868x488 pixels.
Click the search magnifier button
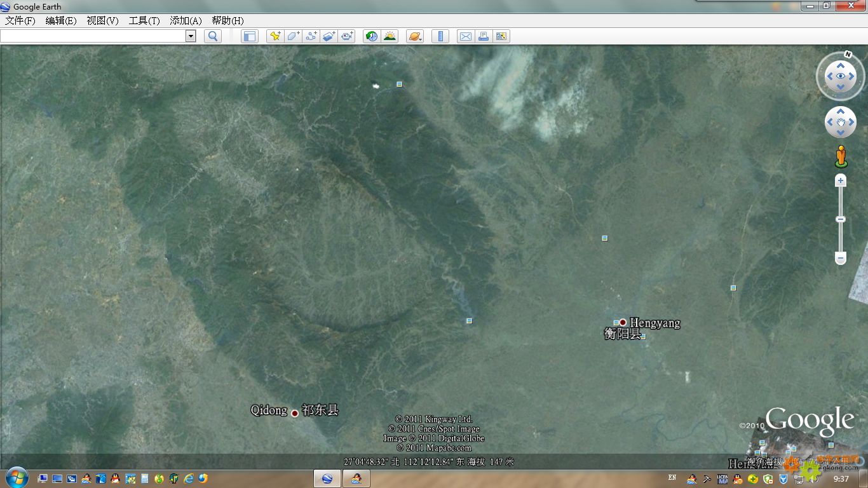tap(213, 36)
